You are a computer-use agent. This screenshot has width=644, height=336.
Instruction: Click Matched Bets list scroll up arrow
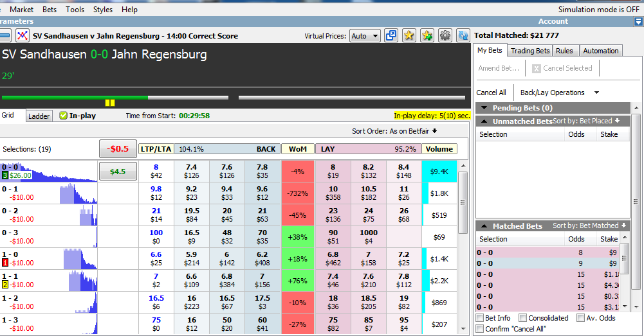pyautogui.click(x=624, y=238)
